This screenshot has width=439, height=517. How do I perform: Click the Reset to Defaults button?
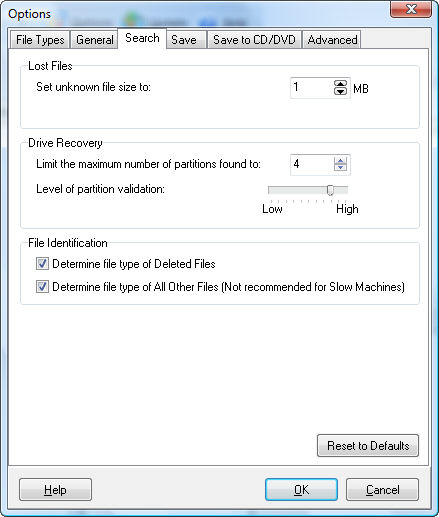[x=368, y=446]
